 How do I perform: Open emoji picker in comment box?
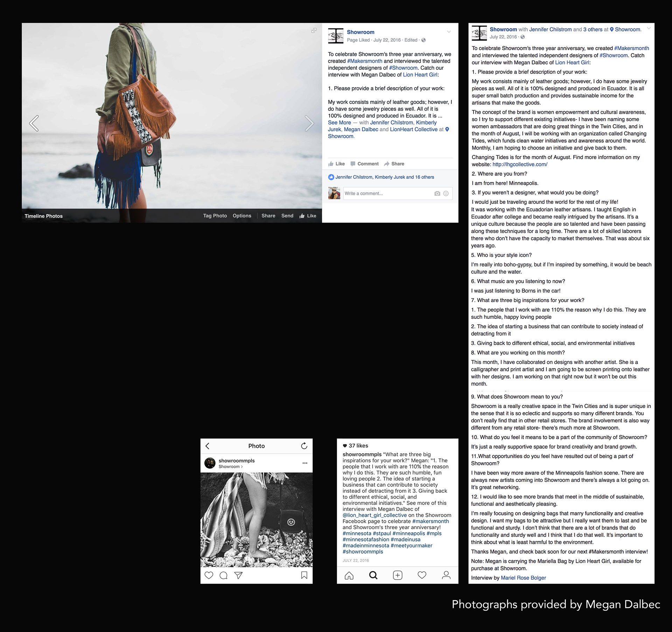446,194
